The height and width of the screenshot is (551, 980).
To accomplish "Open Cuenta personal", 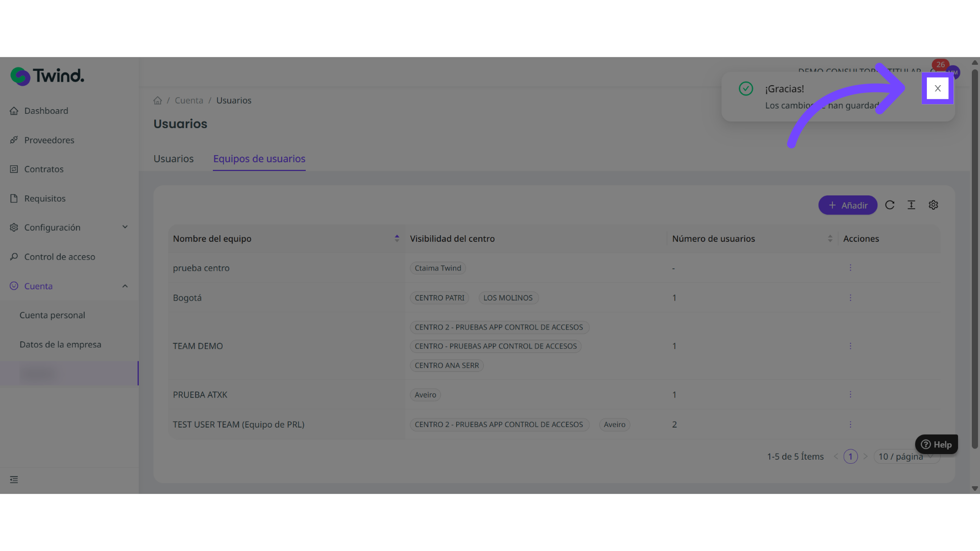I will tap(52, 315).
